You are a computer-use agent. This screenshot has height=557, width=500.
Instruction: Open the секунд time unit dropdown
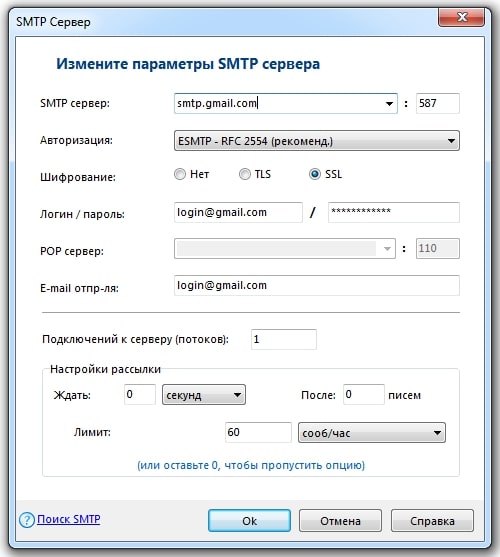[204, 395]
